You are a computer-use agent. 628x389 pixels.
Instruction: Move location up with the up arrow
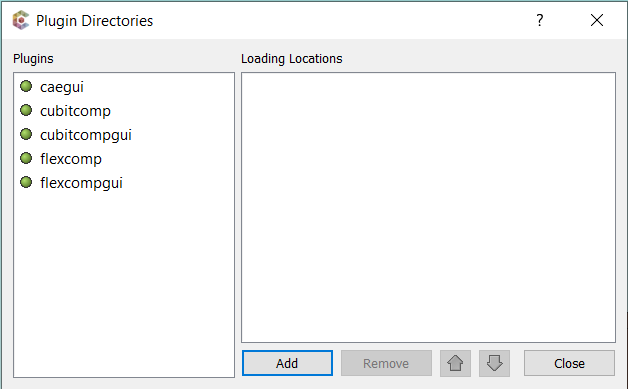point(455,363)
